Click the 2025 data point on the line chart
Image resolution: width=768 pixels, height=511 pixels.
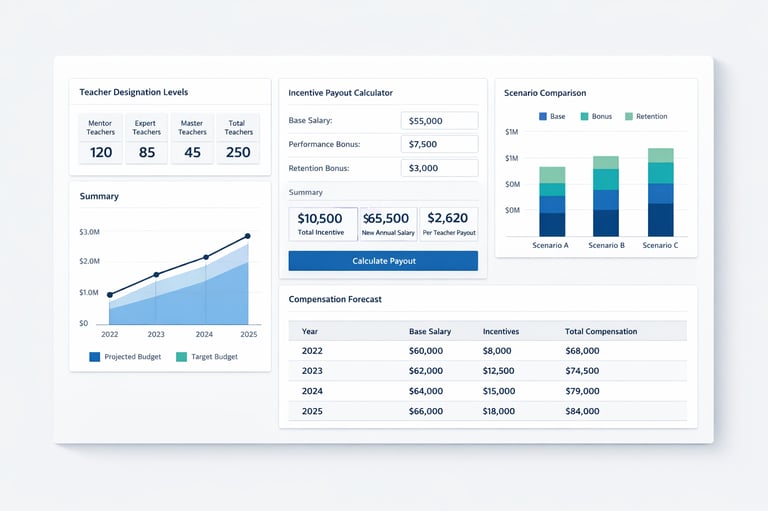(248, 236)
